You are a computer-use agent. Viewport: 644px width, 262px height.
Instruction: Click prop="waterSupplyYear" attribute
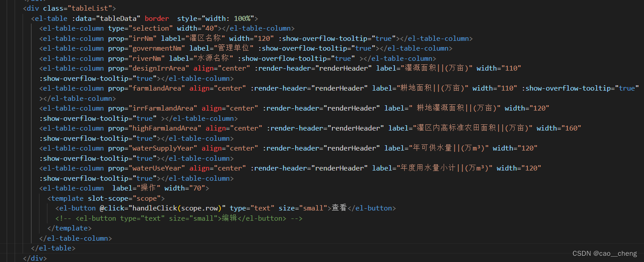(x=153, y=148)
